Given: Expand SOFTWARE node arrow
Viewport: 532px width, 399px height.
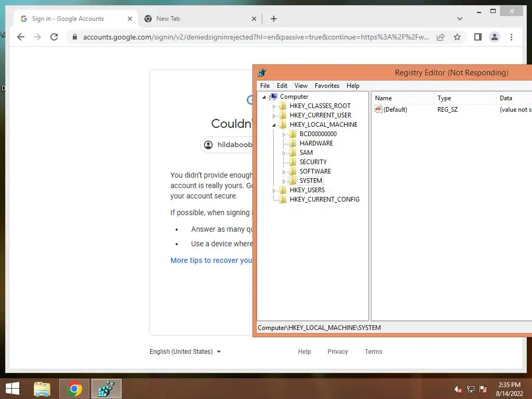Looking at the screenshot, I should (x=284, y=172).
